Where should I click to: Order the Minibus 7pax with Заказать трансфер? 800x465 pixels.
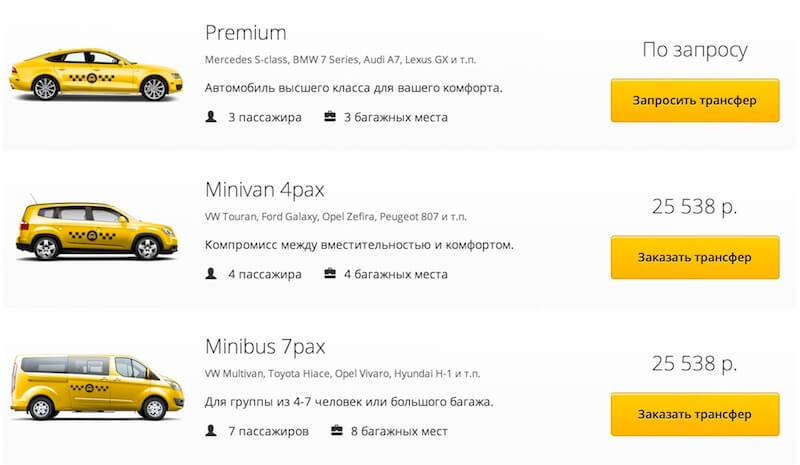695,414
